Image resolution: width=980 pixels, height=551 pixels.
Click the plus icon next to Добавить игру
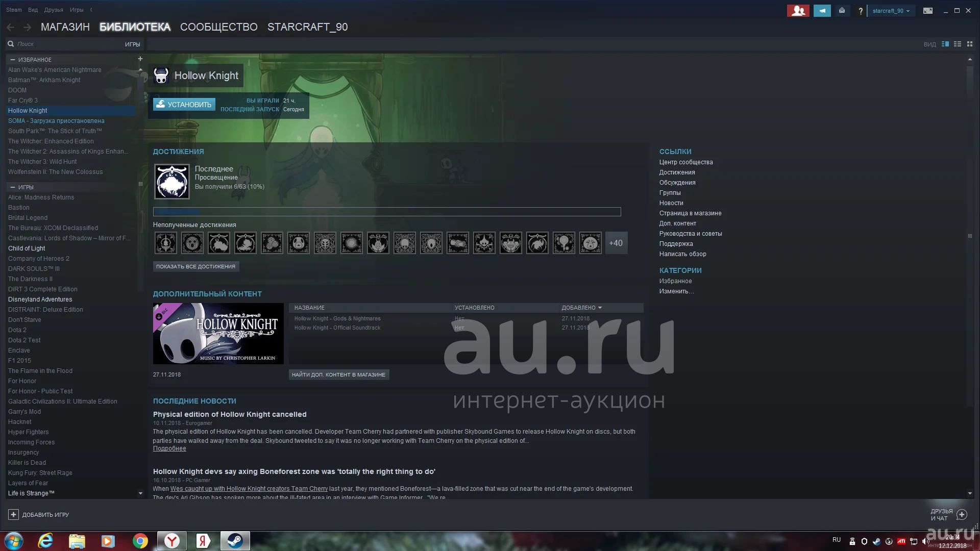14,515
